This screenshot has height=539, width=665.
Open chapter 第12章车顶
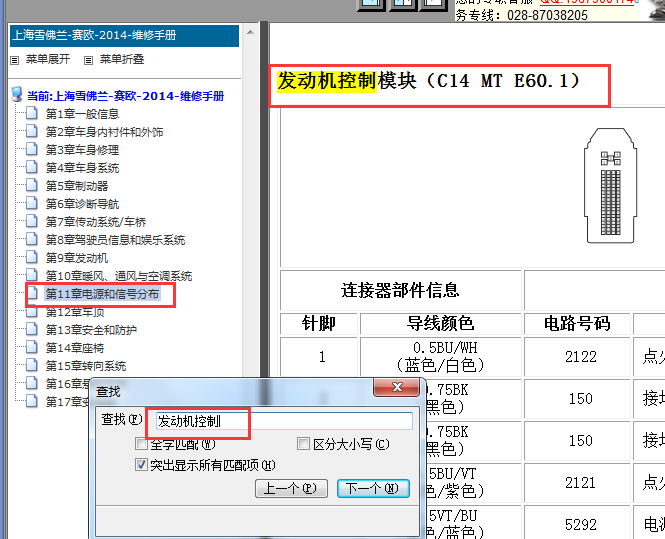coord(75,312)
